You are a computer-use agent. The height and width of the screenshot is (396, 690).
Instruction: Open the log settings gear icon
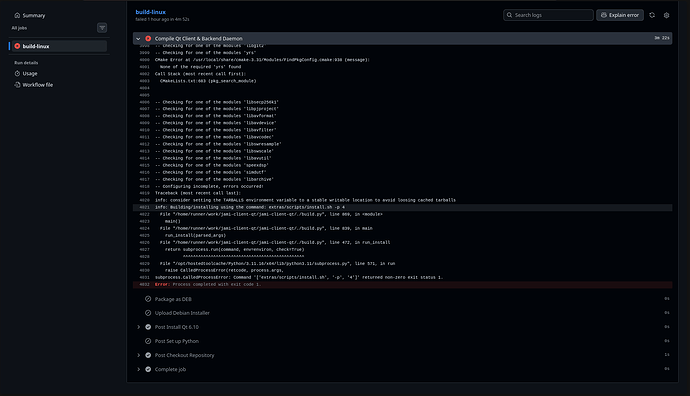[x=667, y=15]
